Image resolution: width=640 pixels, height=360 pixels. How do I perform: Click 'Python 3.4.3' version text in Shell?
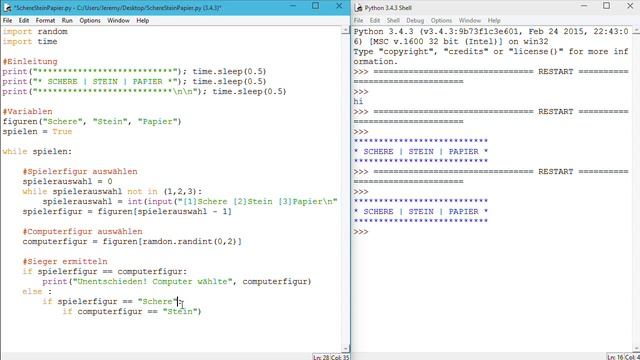[x=383, y=31]
